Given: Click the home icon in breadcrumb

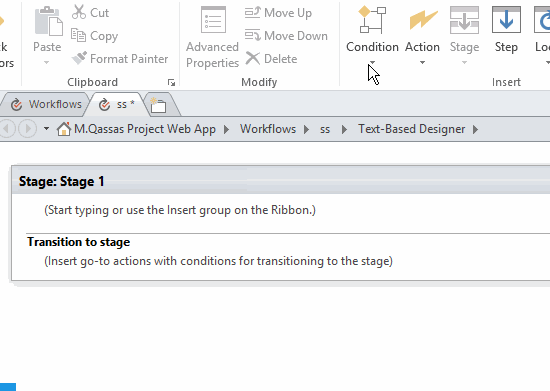Looking at the screenshot, I should (x=63, y=129).
